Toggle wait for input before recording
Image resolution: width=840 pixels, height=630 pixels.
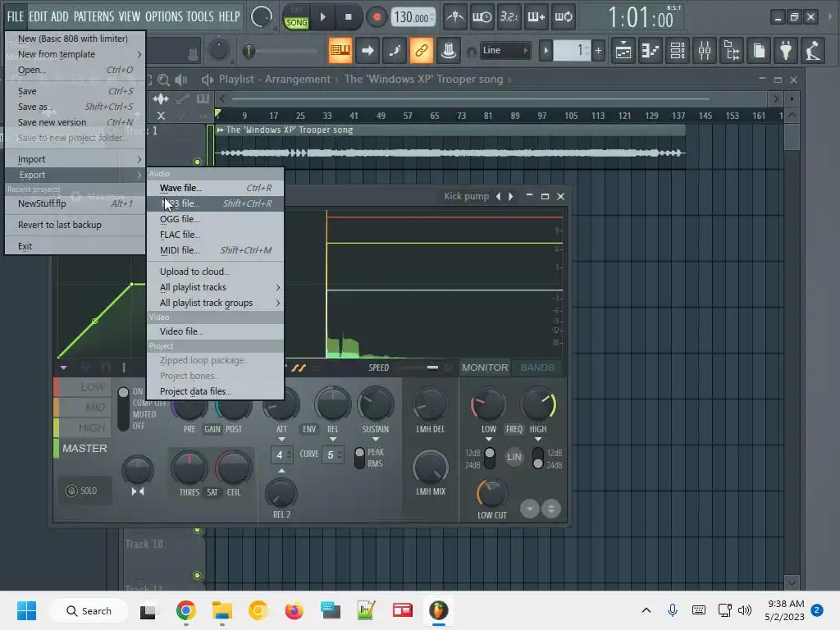pyautogui.click(x=482, y=17)
